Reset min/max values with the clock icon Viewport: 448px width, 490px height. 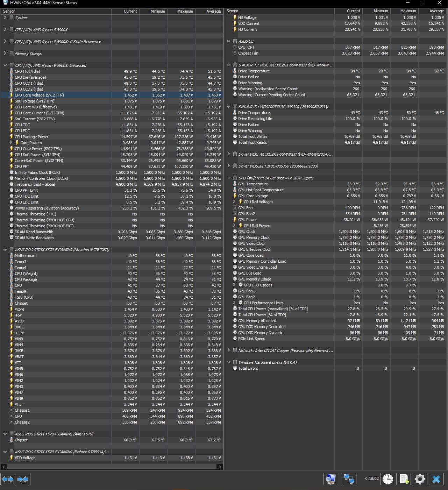[x=387, y=479]
